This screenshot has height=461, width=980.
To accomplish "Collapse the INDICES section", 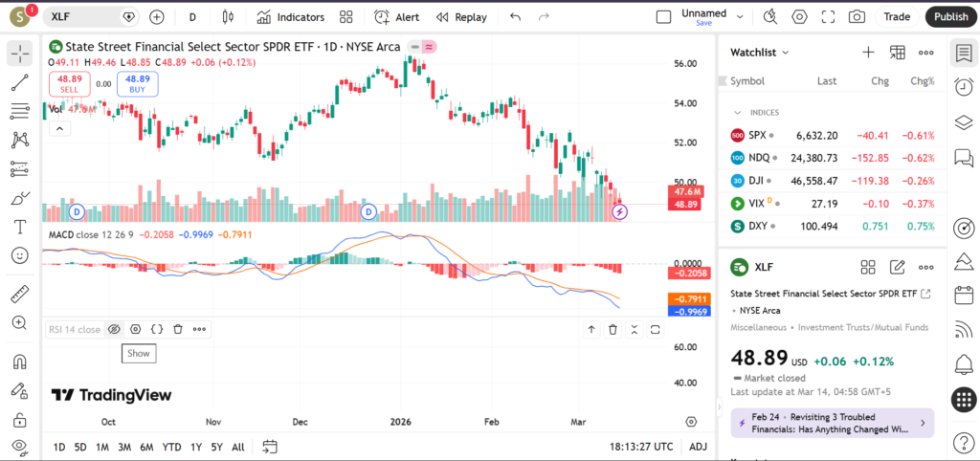I will click(x=738, y=112).
